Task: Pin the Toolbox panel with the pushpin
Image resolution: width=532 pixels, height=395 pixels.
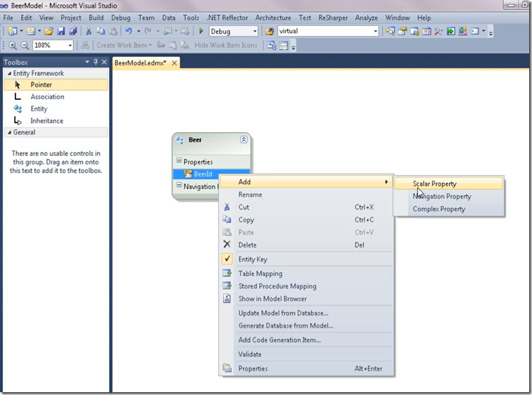Action: click(x=96, y=62)
